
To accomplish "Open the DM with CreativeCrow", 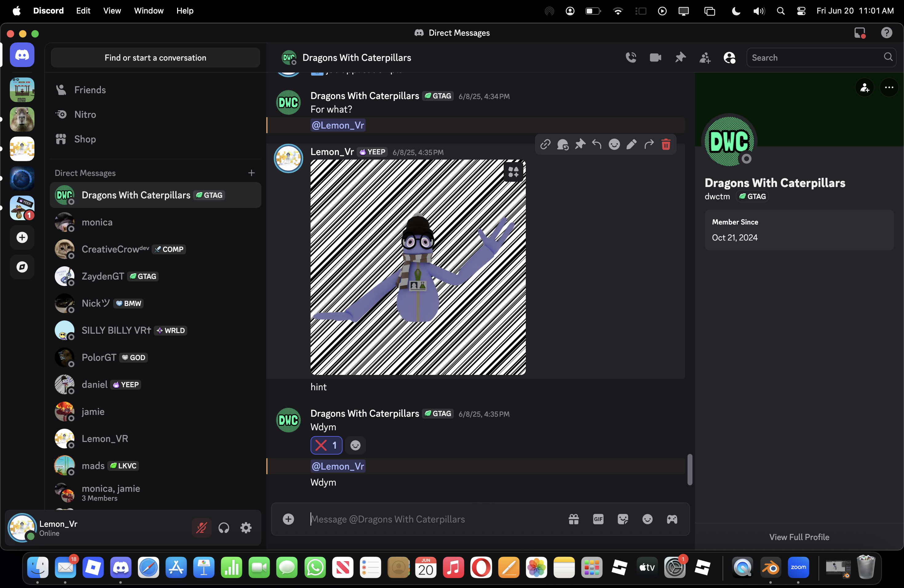I will [x=155, y=249].
